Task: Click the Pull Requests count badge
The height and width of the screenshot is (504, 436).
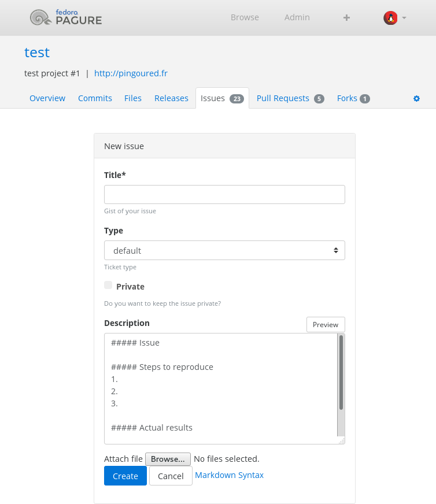Action: click(x=319, y=99)
